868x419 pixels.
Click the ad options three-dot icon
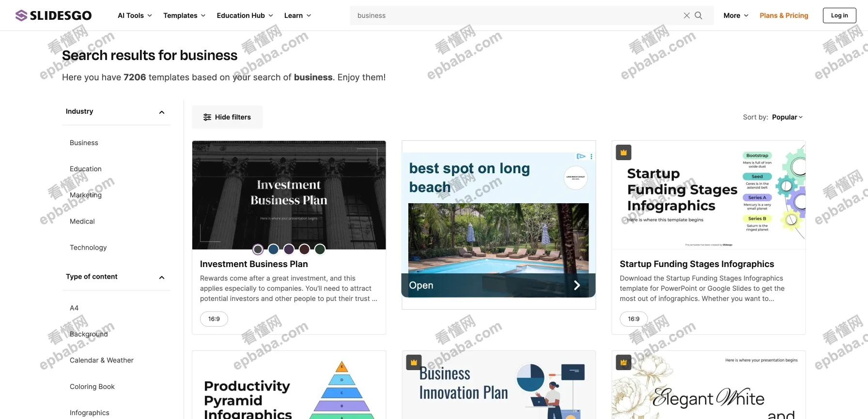point(591,156)
